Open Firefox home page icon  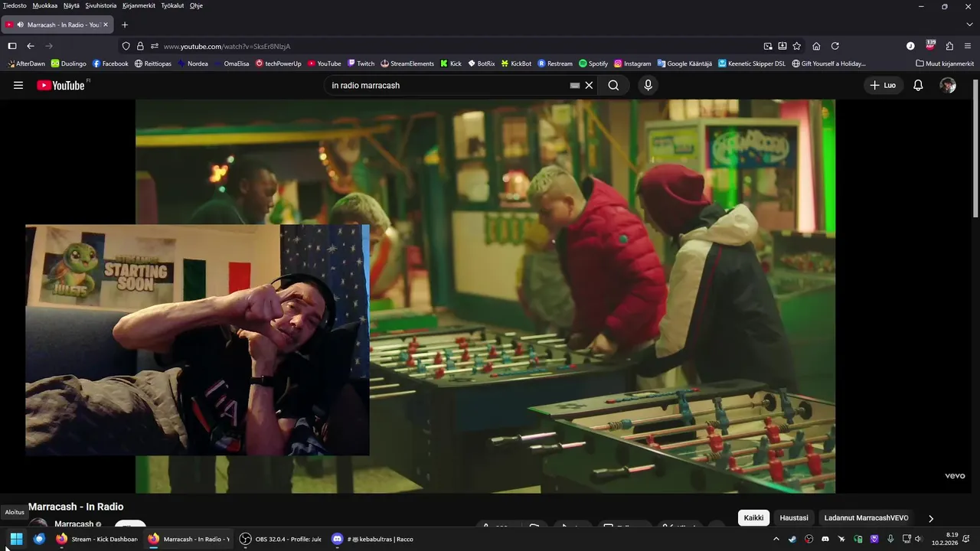click(x=816, y=46)
